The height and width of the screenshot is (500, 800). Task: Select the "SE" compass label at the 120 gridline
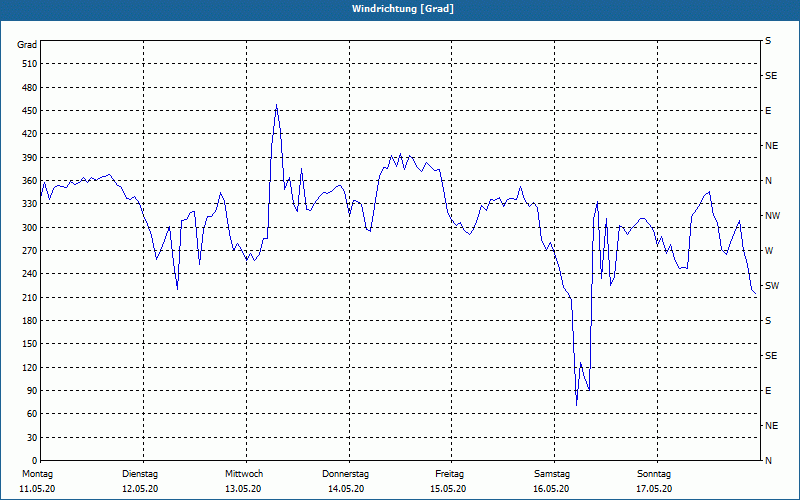(x=771, y=356)
